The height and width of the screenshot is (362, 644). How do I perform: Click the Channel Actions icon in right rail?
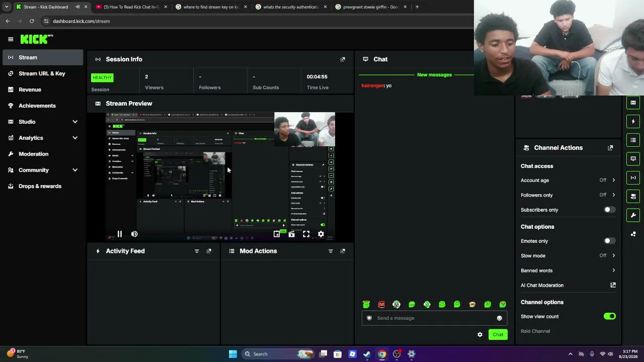pyautogui.click(x=633, y=196)
